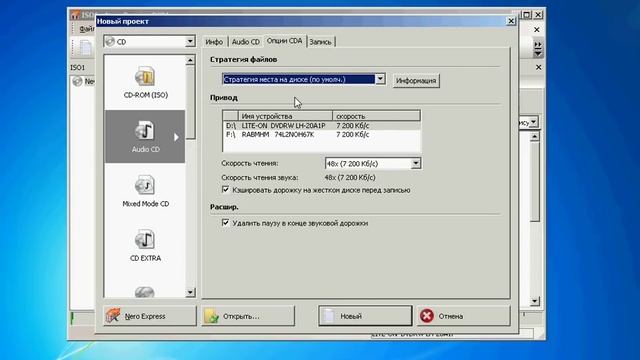Toggle remove pause at end of audio track
640x360 pixels.
coord(225,222)
